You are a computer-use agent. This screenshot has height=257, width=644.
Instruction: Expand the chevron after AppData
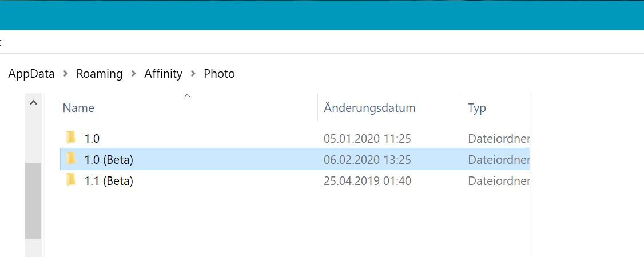point(66,74)
